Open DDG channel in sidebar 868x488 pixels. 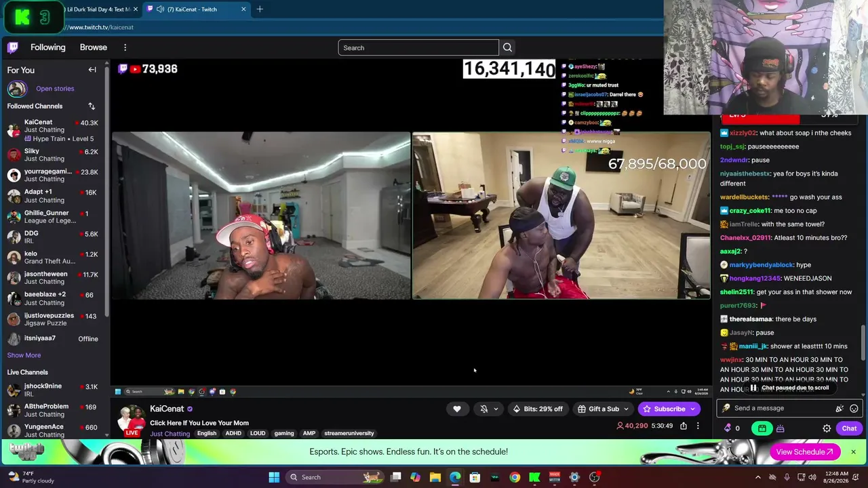(x=53, y=237)
